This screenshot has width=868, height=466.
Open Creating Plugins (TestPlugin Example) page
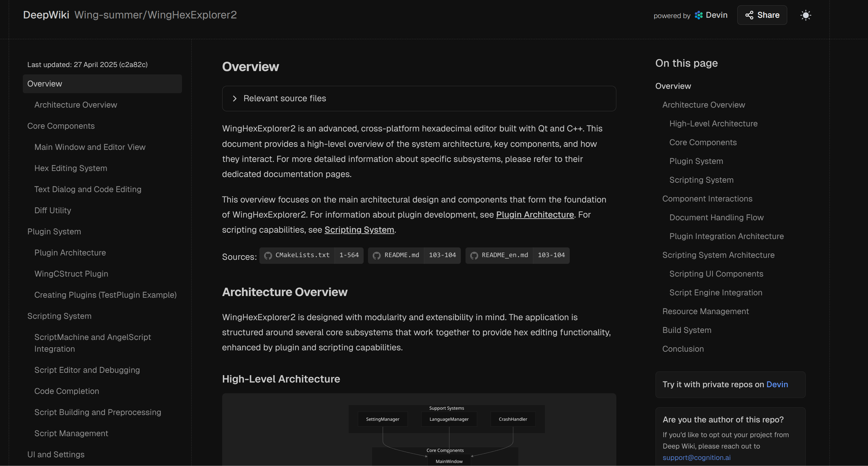(x=106, y=295)
